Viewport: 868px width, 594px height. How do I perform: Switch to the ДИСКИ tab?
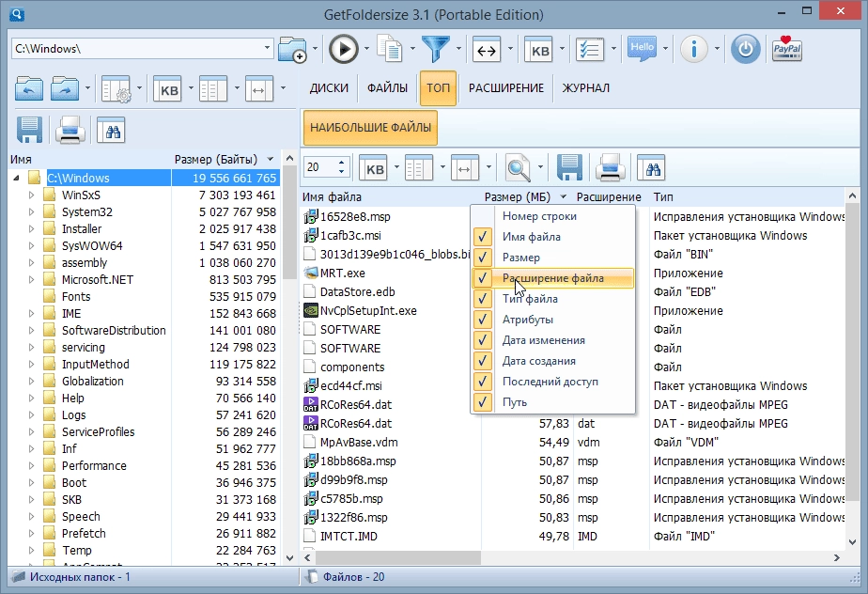coord(329,88)
